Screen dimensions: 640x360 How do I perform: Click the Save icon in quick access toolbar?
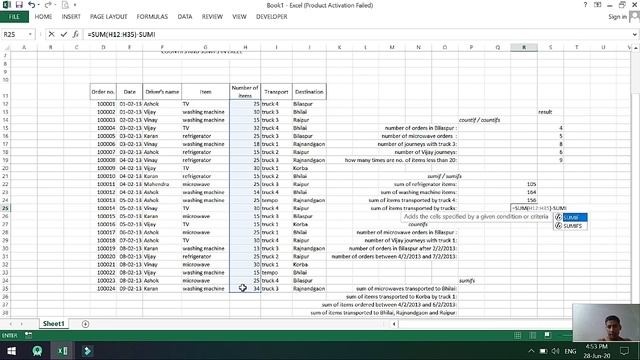click(19, 5)
